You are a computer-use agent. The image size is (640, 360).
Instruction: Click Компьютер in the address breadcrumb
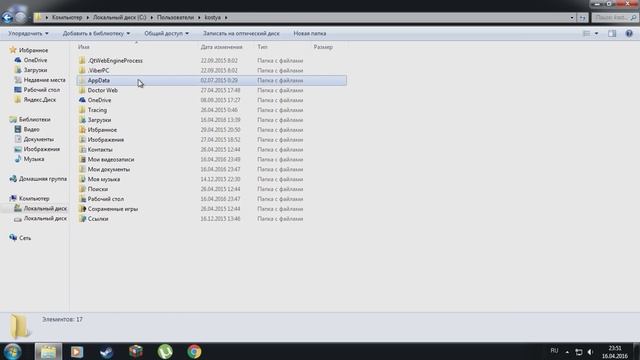click(x=67, y=18)
